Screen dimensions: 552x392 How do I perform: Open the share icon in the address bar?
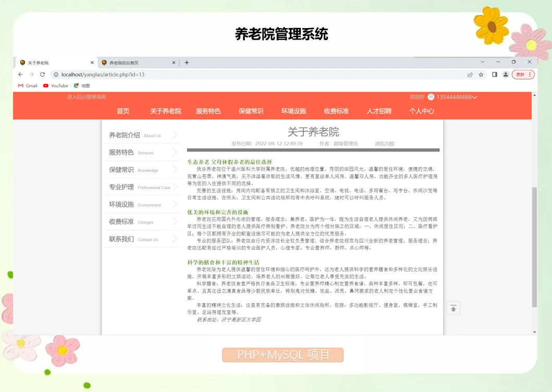tap(470, 74)
